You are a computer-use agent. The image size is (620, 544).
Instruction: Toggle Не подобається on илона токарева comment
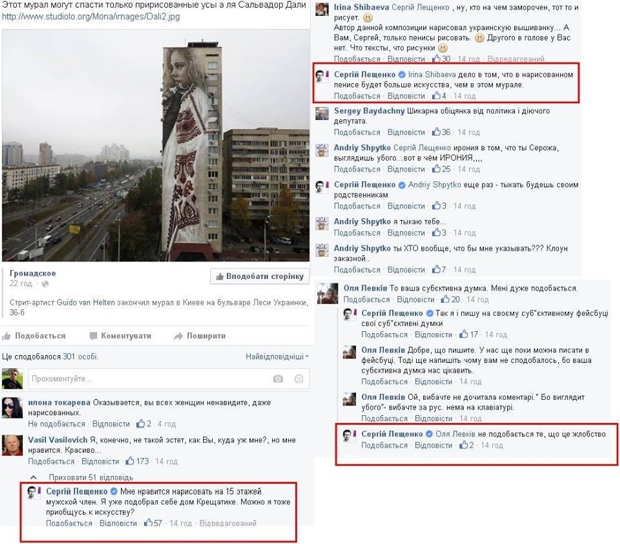coord(57,423)
